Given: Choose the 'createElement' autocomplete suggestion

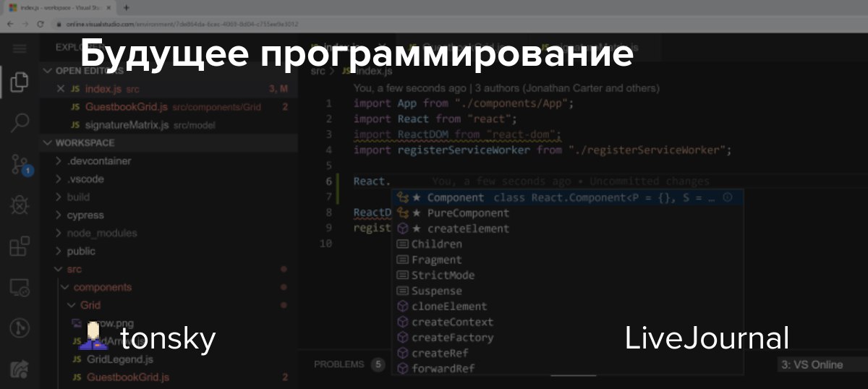Looking at the screenshot, I should [567, 228].
